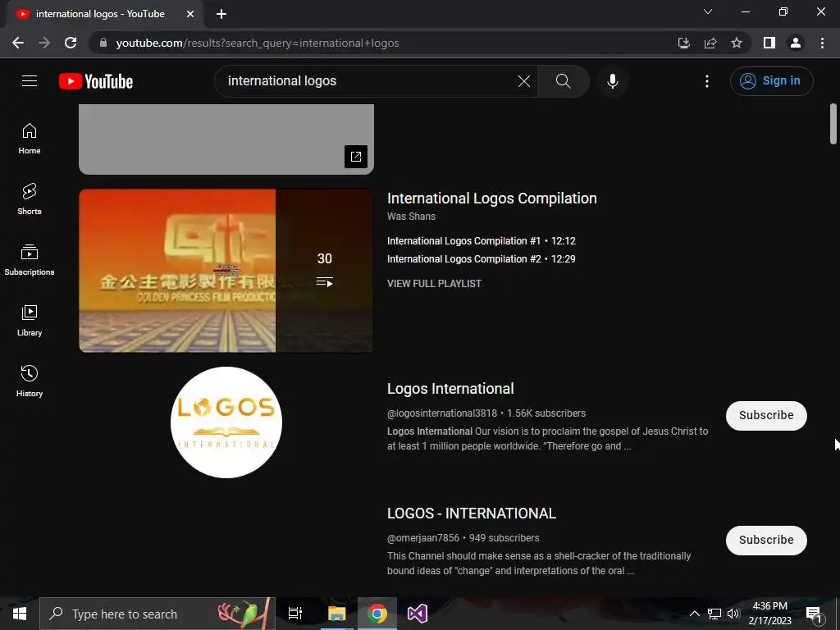Share this page via the address bar icon
Screen dimensions: 840x630
click(x=710, y=43)
